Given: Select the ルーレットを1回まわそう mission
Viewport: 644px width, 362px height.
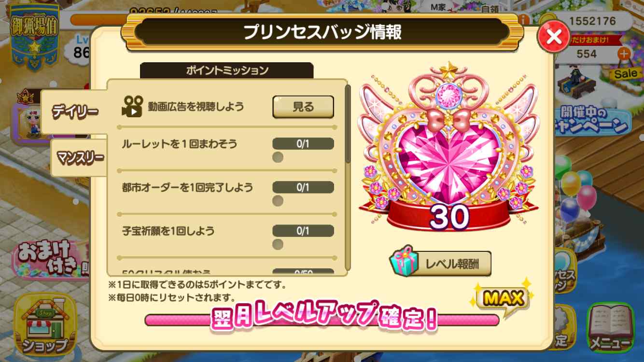Looking at the screenshot, I should pyautogui.click(x=227, y=151).
